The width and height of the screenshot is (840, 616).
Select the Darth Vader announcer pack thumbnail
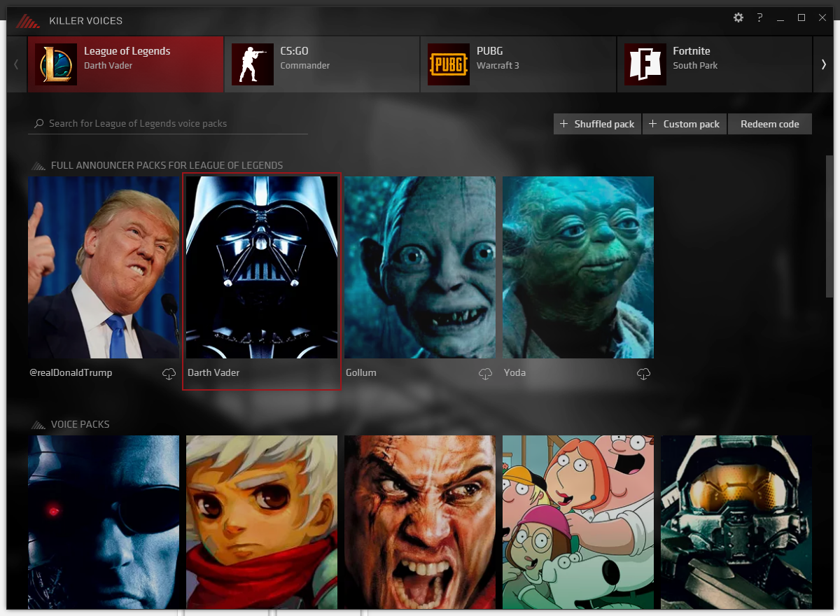coord(262,267)
